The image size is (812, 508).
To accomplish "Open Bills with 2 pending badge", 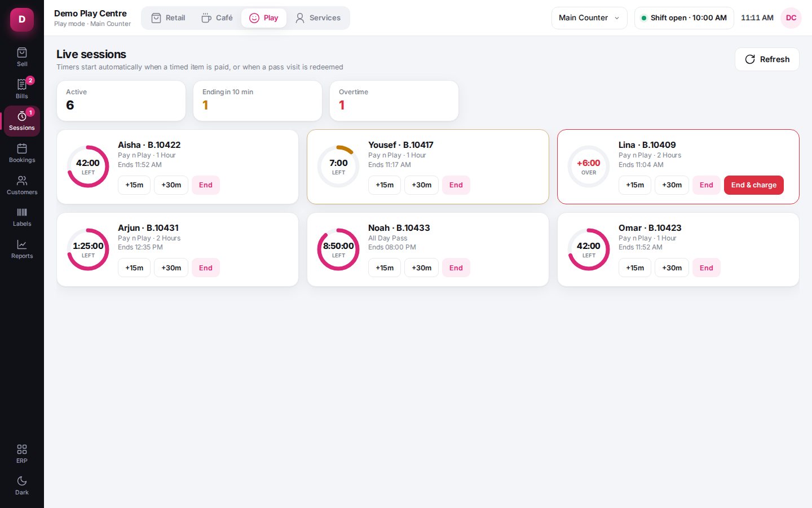I will [x=22, y=89].
